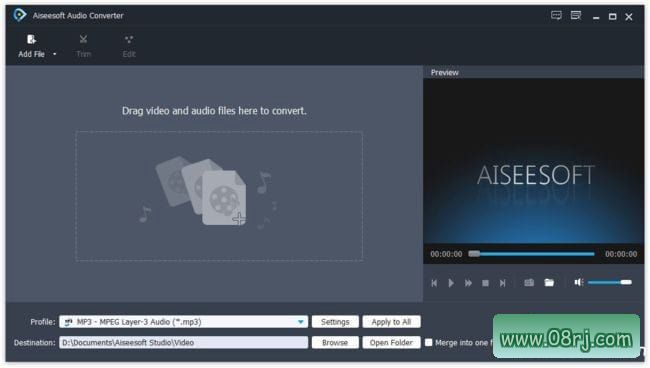Click Apply to All button
The height and width of the screenshot is (368, 650).
tap(391, 322)
